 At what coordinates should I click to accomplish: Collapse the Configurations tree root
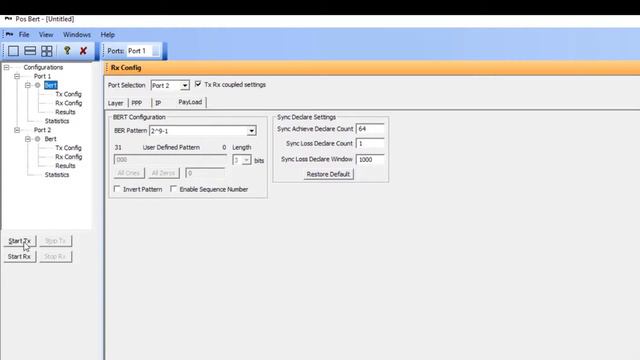tap(7, 67)
